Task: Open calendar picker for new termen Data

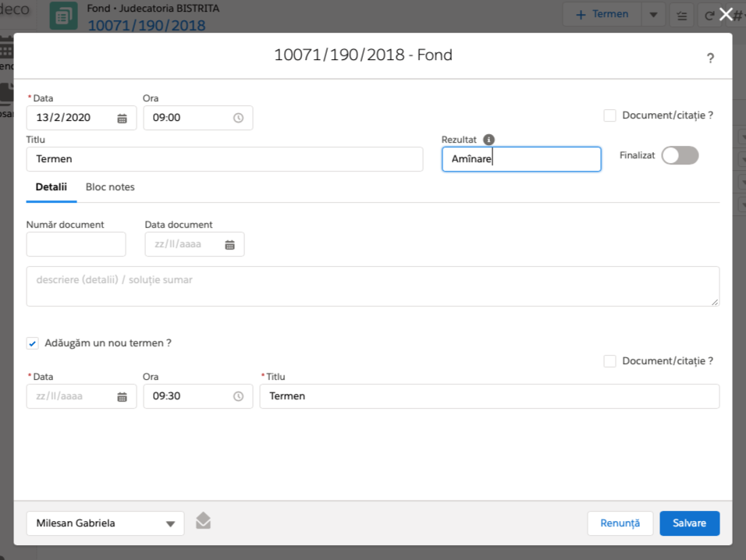Action: [x=122, y=396]
